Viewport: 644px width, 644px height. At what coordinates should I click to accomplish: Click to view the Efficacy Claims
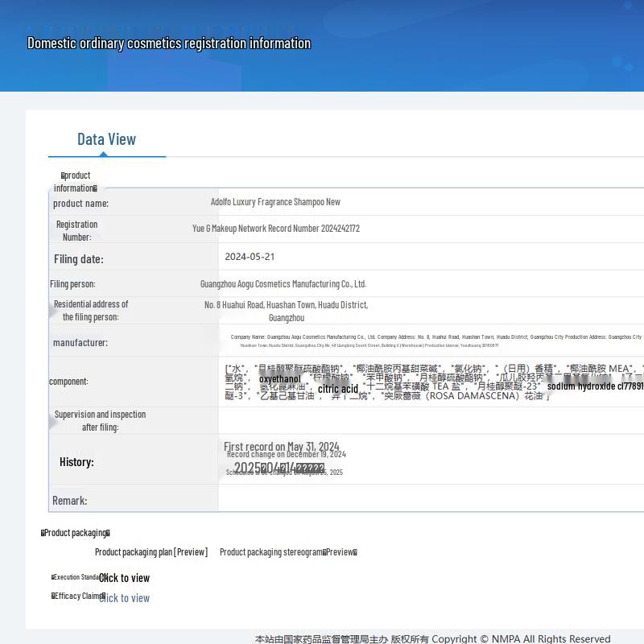click(x=124, y=598)
